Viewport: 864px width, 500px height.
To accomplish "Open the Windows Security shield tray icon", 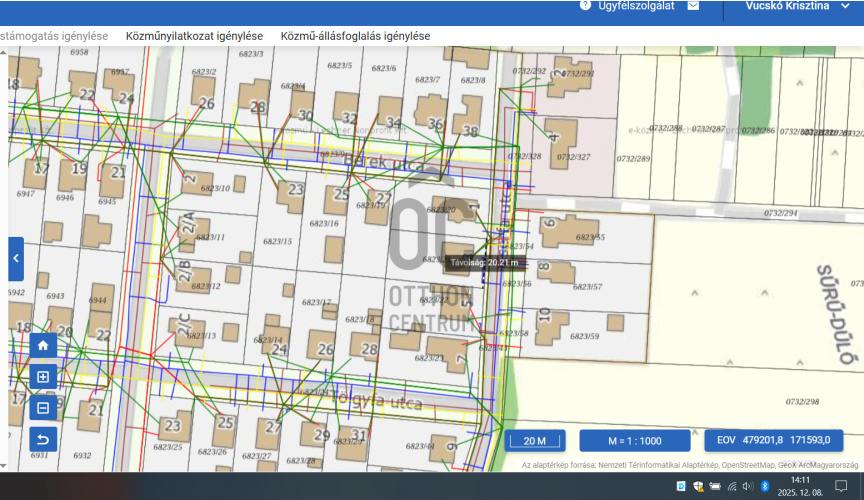I will coord(697,486).
